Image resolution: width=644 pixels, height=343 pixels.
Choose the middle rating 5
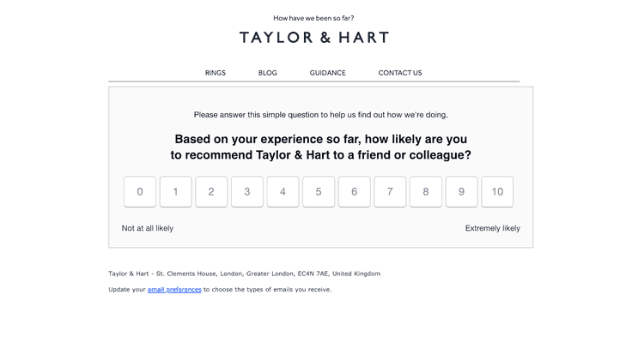[x=319, y=192]
